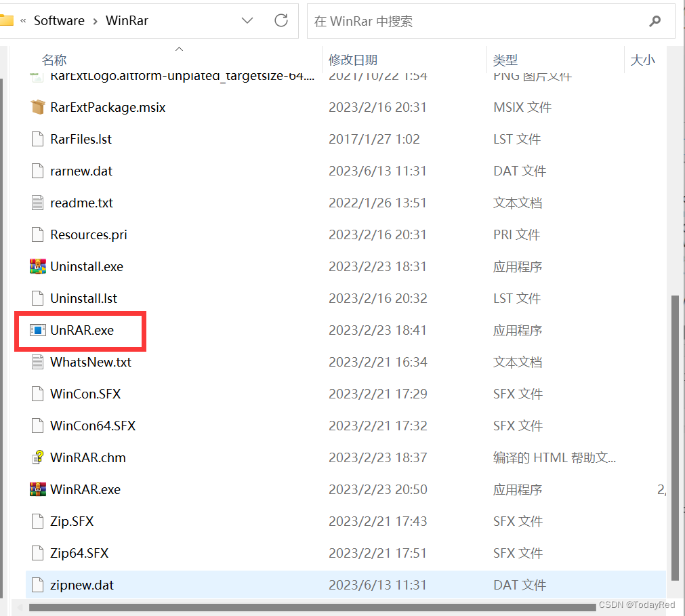This screenshot has width=685, height=616.
Task: Refresh the folder view
Action: tap(281, 20)
